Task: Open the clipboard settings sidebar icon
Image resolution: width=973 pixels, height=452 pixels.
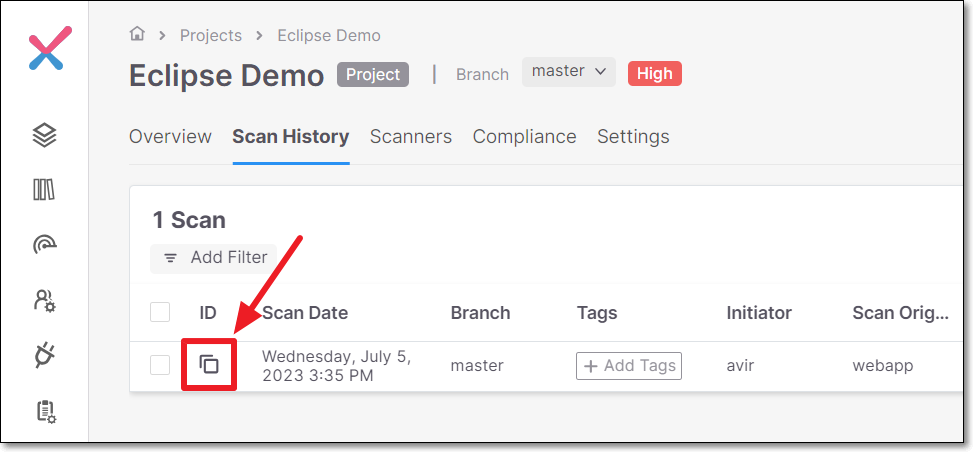Action: [x=47, y=412]
